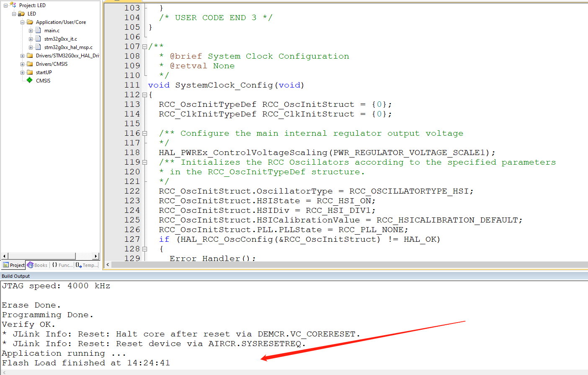
Task: Select the LED target folder icon
Action: coord(21,14)
